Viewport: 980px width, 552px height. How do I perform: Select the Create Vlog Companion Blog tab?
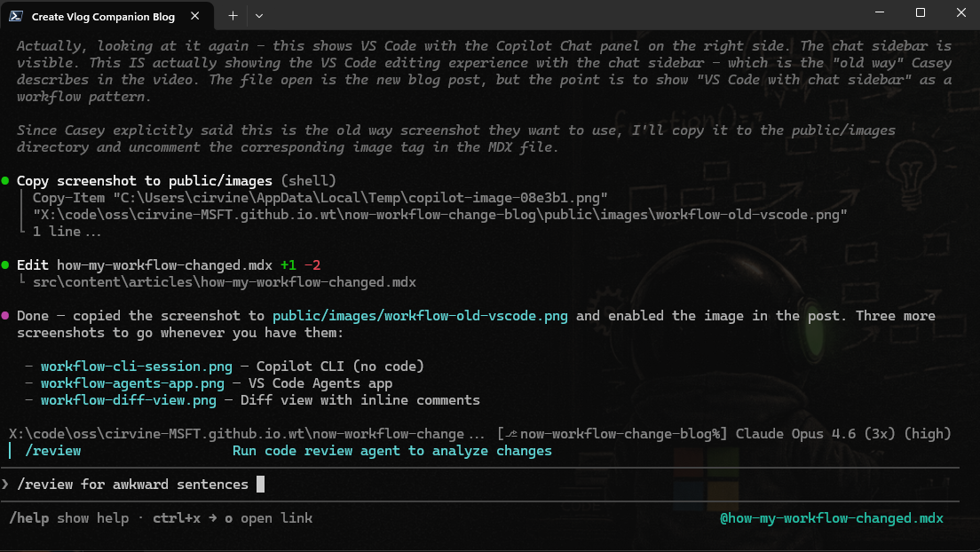(107, 16)
